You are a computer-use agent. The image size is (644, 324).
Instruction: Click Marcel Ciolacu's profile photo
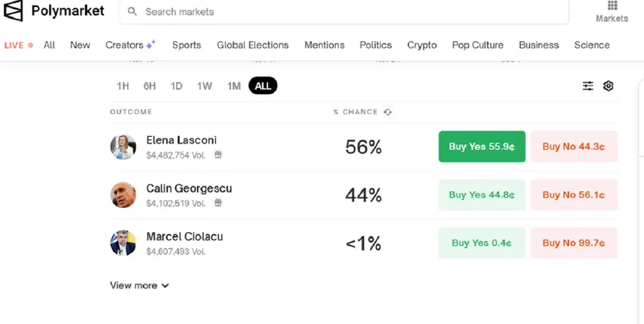(123, 243)
